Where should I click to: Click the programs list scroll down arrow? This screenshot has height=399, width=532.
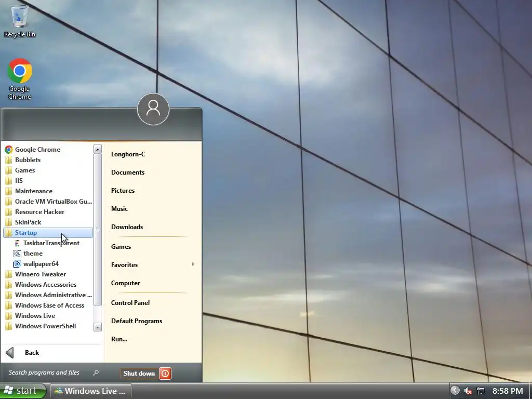click(97, 327)
